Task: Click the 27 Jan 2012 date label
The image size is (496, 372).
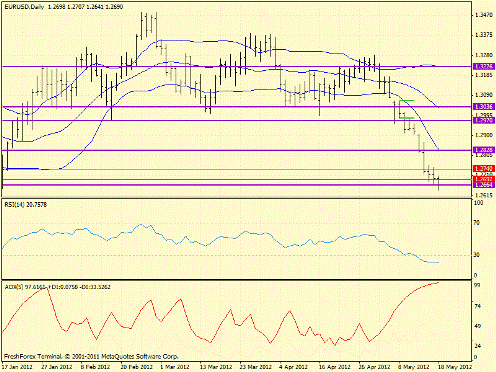Action: (x=57, y=367)
